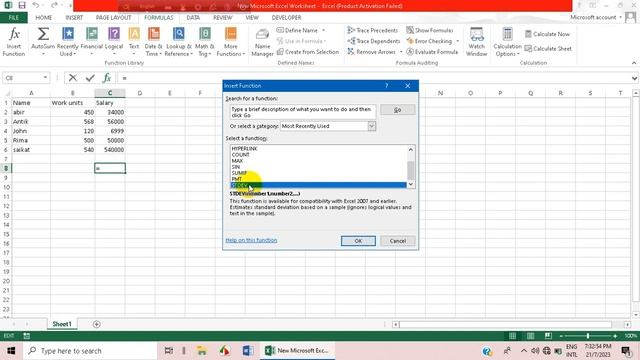This screenshot has width=640, height=360.
Task: Open the Name Manager
Action: point(262,42)
